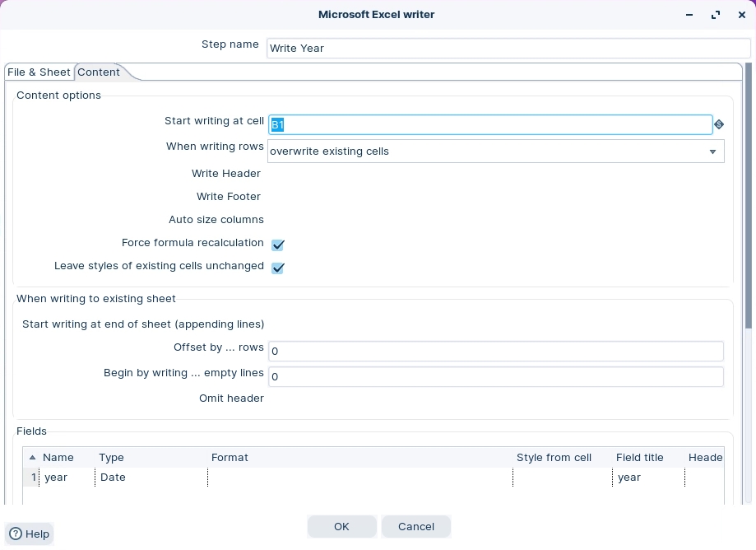Click the sort arrow in Fields table header
This screenshot has height=550, width=756.
(32, 458)
